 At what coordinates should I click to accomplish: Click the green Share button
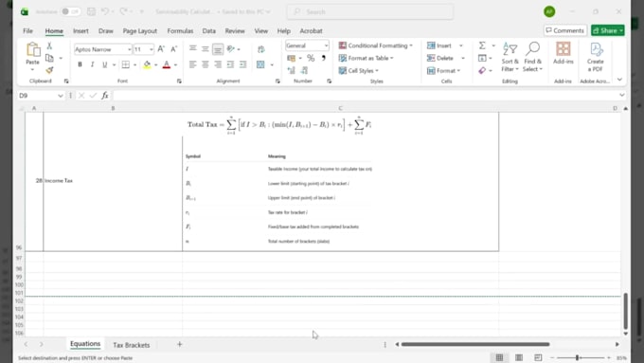[x=608, y=30]
